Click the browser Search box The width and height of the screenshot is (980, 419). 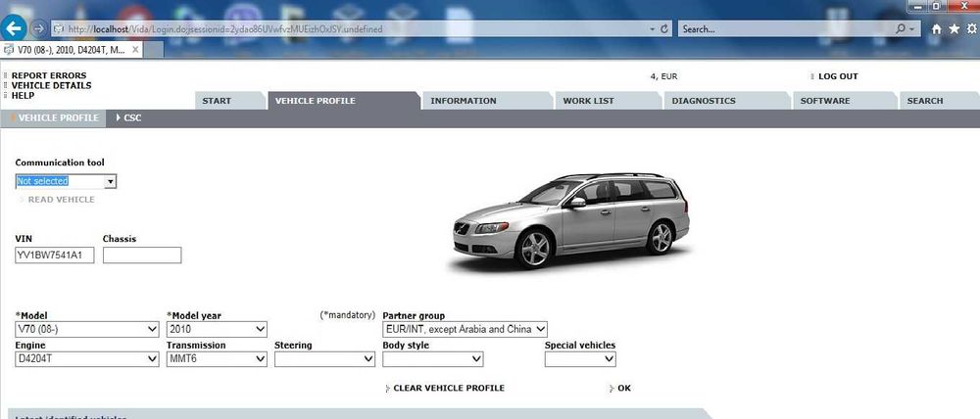click(x=786, y=28)
